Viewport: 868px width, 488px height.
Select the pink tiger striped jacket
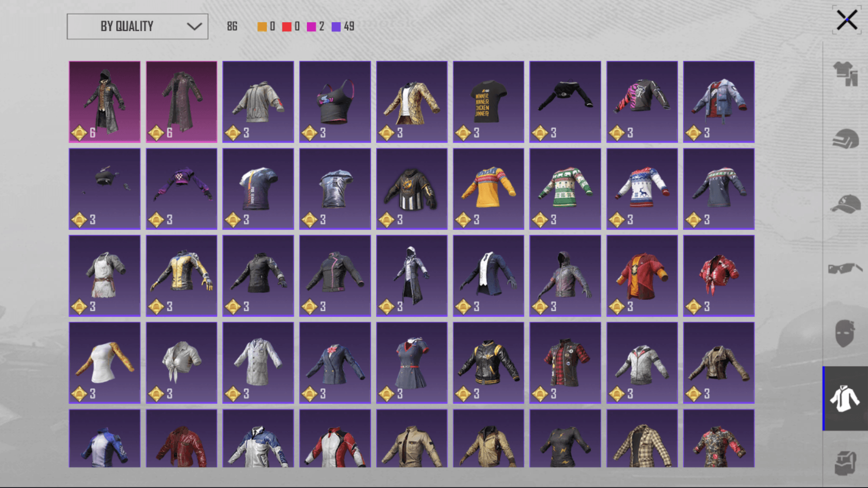(642, 102)
